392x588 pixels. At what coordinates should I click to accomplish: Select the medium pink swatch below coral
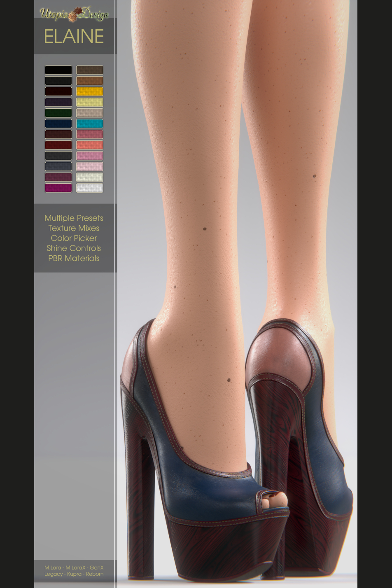90,156
